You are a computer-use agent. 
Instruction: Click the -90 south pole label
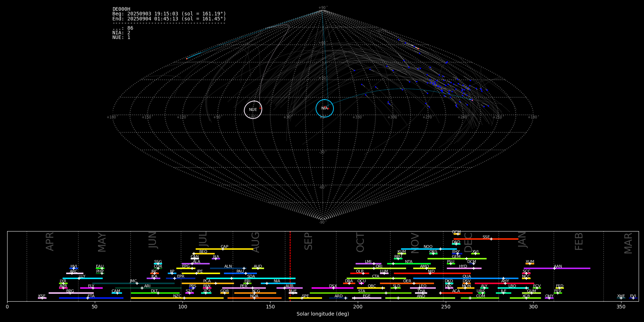click(323, 223)
